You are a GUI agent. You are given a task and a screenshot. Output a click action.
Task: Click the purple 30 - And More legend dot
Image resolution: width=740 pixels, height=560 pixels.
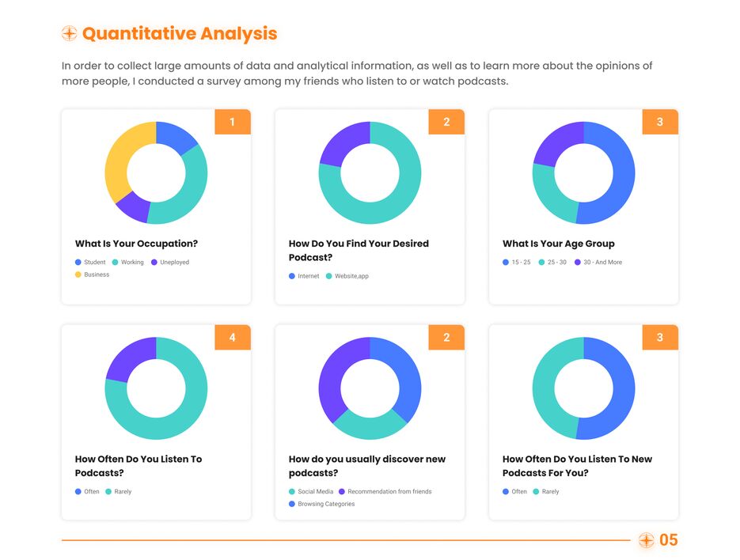(x=578, y=263)
